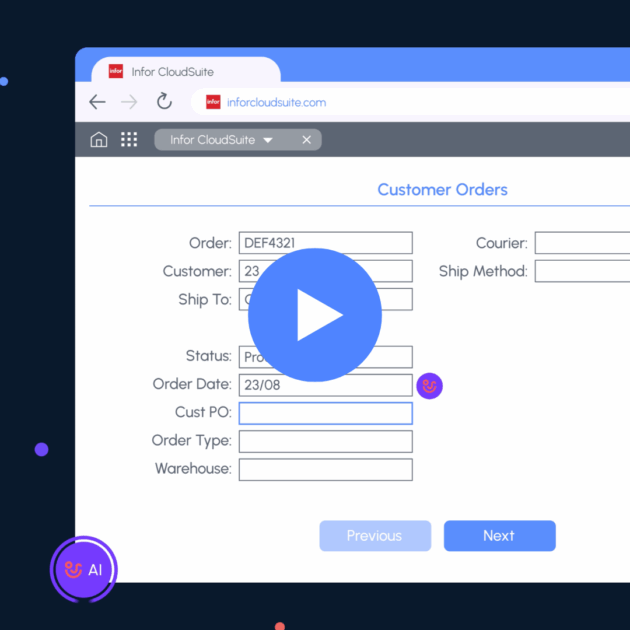Click the Infor logo in address bar
Image resolution: width=630 pixels, height=630 pixels.
pos(213,102)
